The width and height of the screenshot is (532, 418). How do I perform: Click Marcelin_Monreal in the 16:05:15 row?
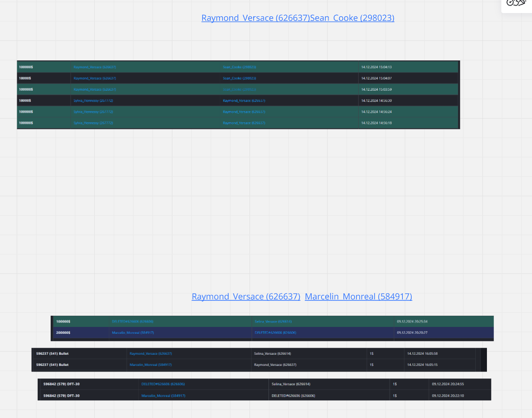click(x=151, y=365)
